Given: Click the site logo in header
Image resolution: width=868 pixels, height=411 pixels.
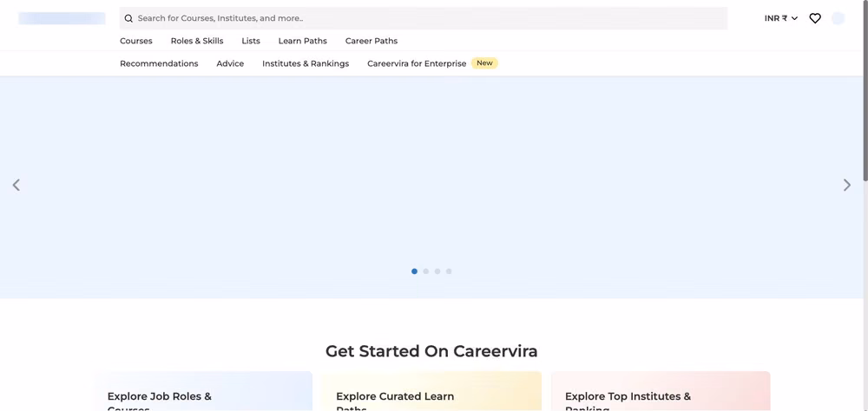Looking at the screenshot, I should (x=62, y=18).
